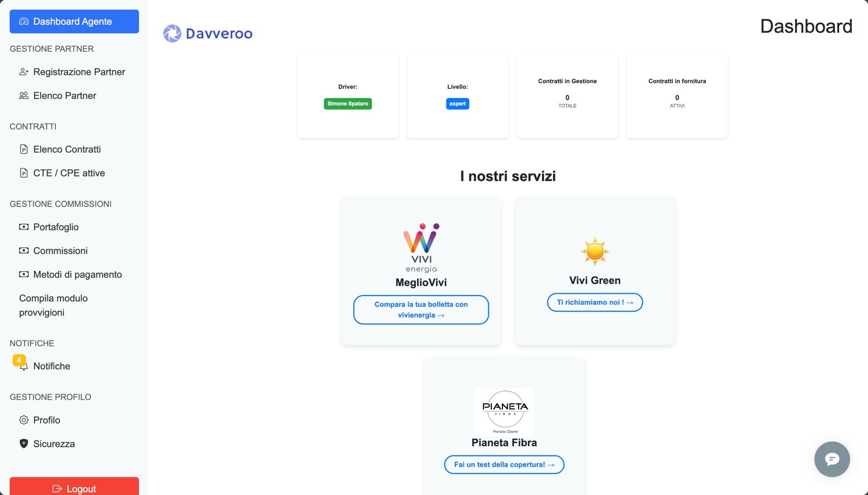This screenshot has height=495, width=868.
Task: Click the Logout button
Action: coord(74,488)
